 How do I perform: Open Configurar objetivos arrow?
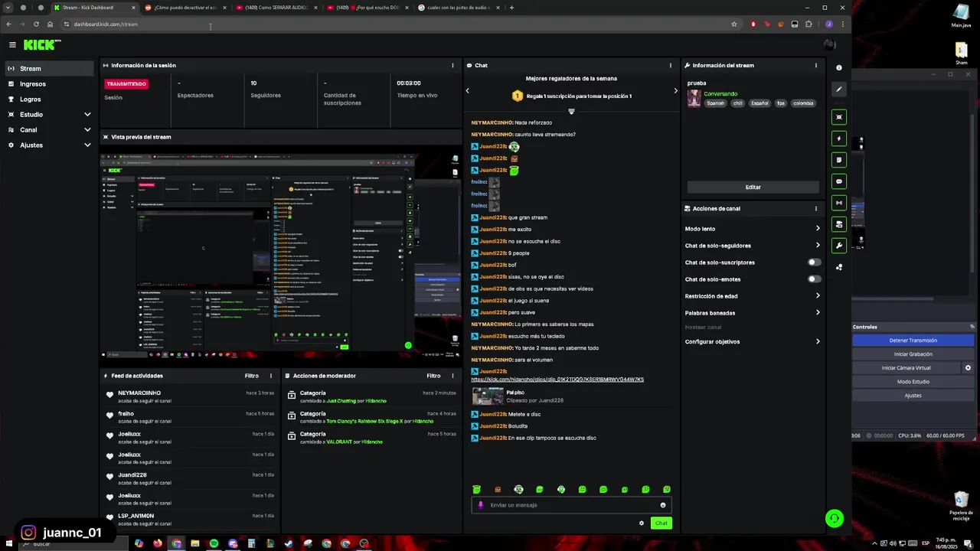point(818,342)
